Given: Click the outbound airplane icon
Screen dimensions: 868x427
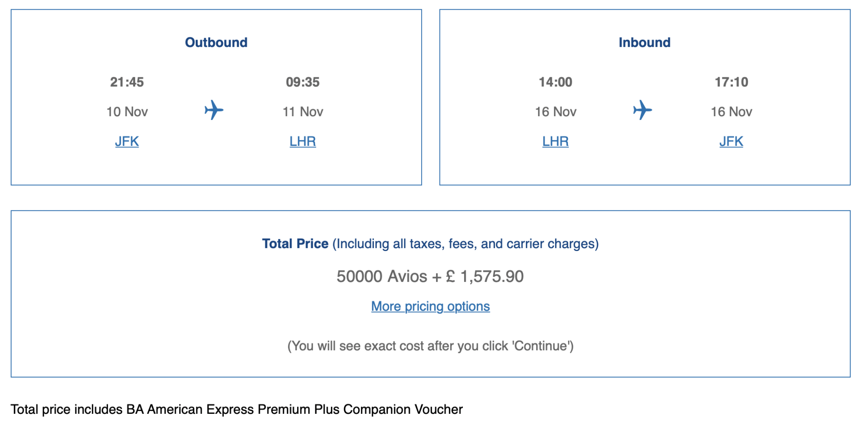Looking at the screenshot, I should (x=214, y=110).
